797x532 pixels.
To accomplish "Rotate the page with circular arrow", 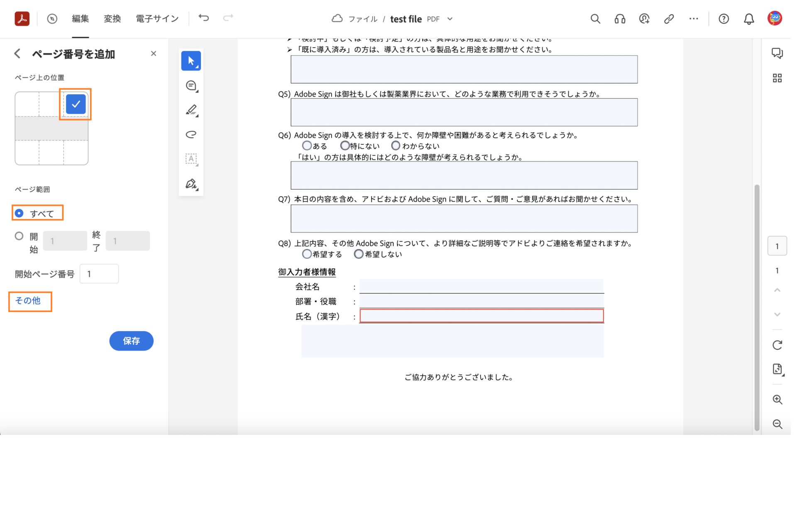I will [777, 345].
